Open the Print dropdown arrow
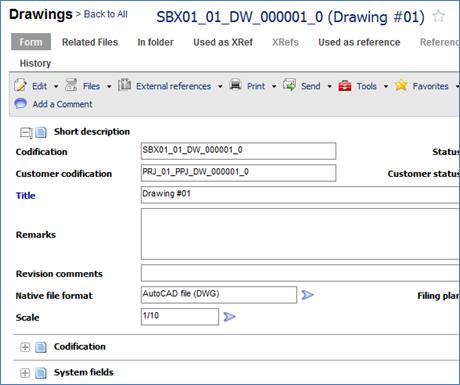 coord(274,86)
